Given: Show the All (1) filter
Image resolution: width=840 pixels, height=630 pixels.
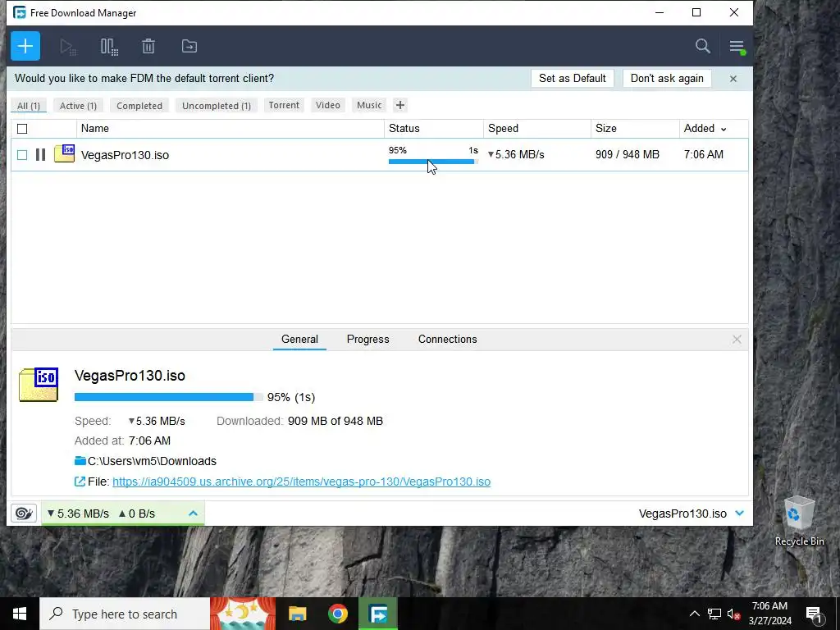Looking at the screenshot, I should coord(29,106).
